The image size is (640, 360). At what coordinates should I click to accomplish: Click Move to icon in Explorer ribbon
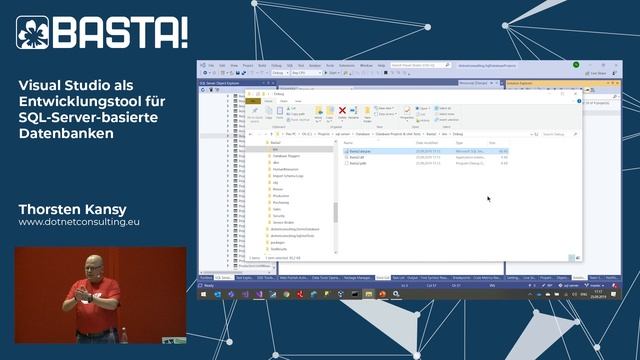tap(319, 111)
